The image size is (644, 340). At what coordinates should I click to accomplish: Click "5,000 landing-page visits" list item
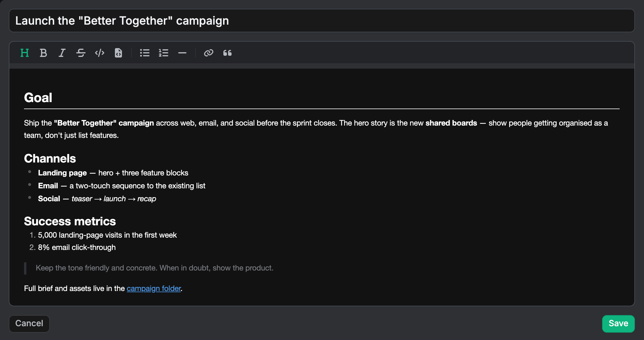(x=107, y=235)
